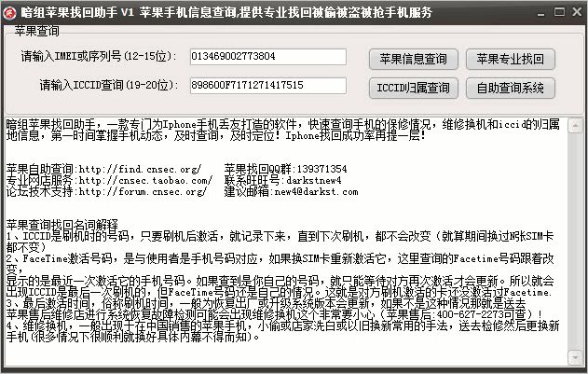Click the ICCID归属查询 button
Viewport: 588px width, 374px height.
click(413, 89)
